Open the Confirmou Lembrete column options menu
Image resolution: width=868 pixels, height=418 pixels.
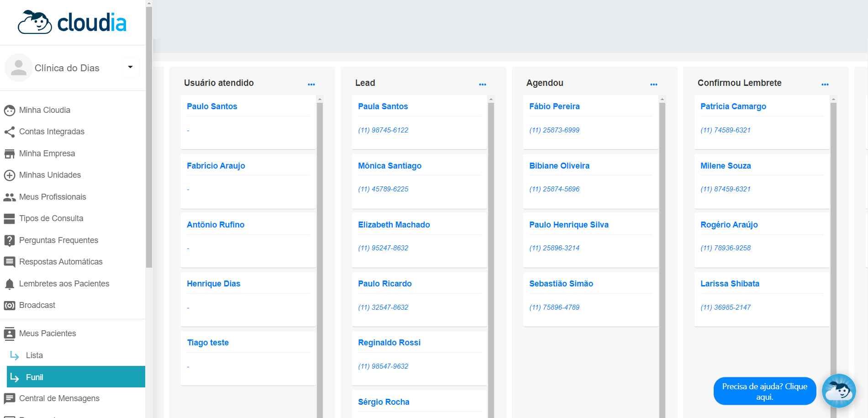pyautogui.click(x=825, y=85)
